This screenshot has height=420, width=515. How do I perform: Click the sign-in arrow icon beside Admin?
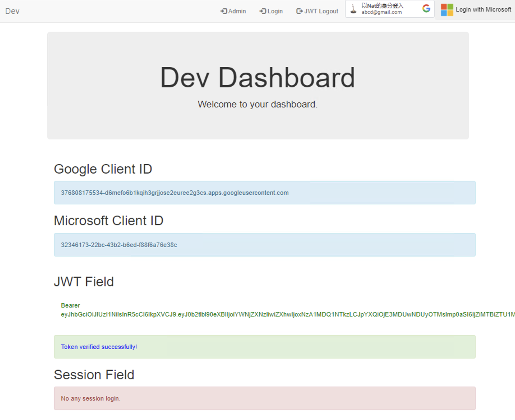tap(224, 11)
